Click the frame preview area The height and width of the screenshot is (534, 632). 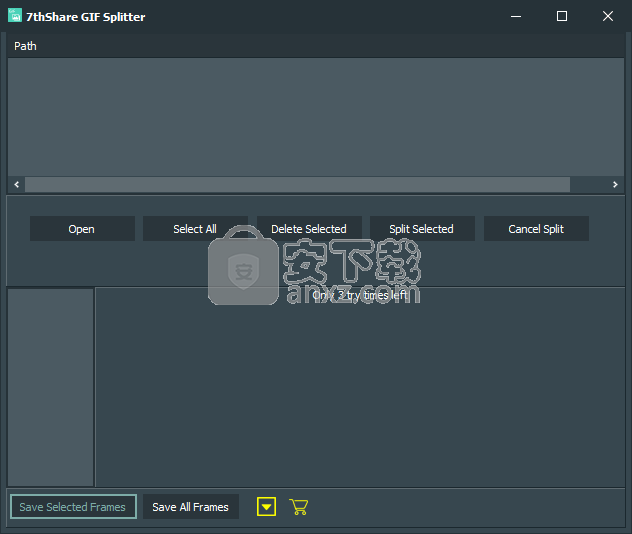click(x=360, y=387)
